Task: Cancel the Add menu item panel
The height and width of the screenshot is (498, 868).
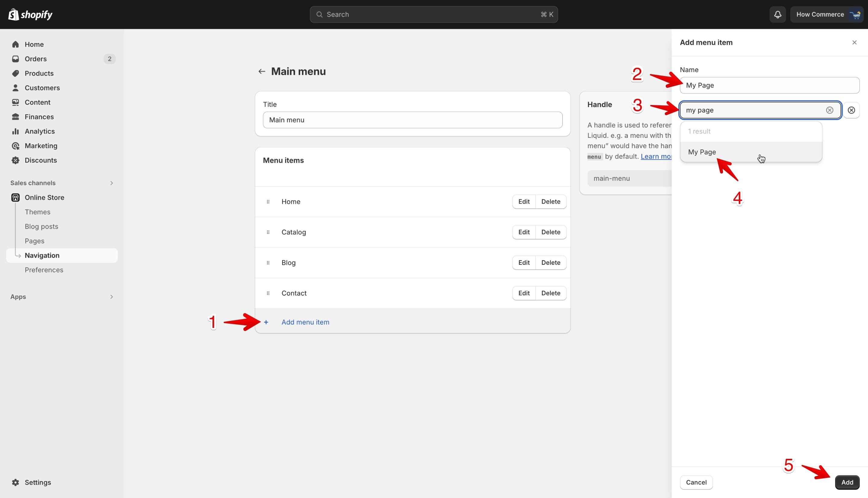Action: pos(696,482)
